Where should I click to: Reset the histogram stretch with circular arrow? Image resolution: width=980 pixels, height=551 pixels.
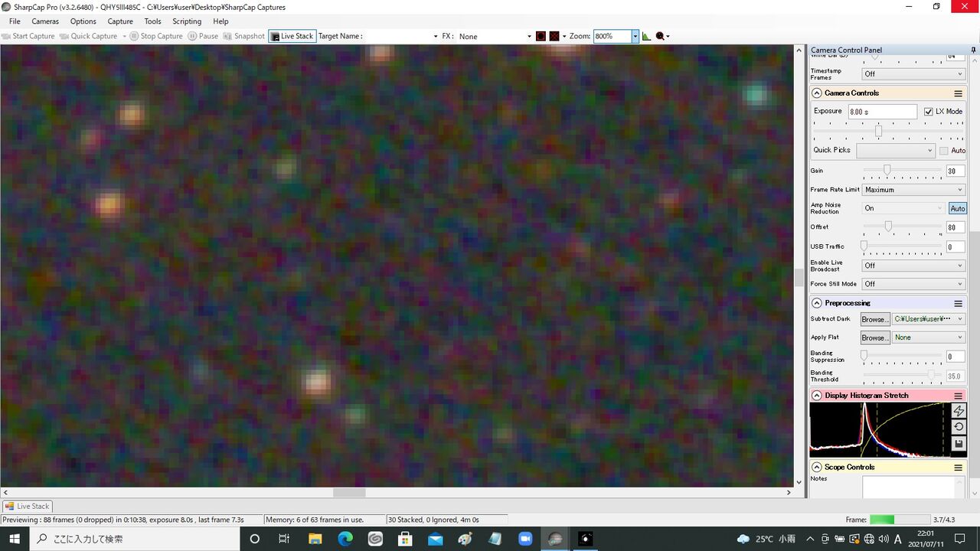pos(959,427)
